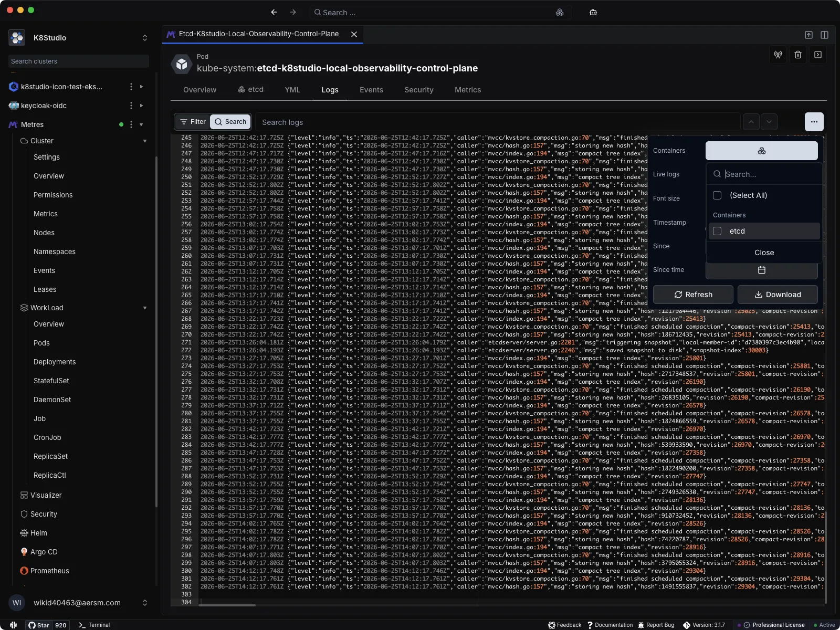Viewport: 840px width, 630px height.
Task: Open Nodes in the sidebar
Action: click(x=44, y=233)
